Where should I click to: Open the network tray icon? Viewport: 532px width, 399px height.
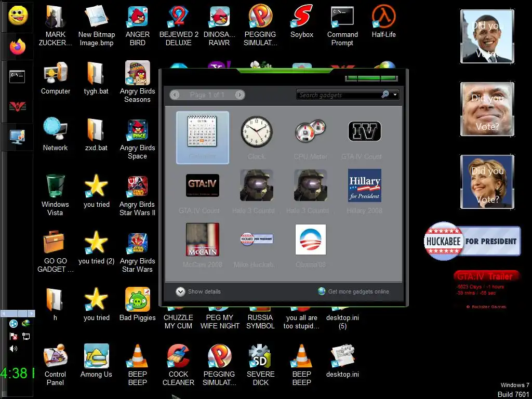[x=26, y=336]
